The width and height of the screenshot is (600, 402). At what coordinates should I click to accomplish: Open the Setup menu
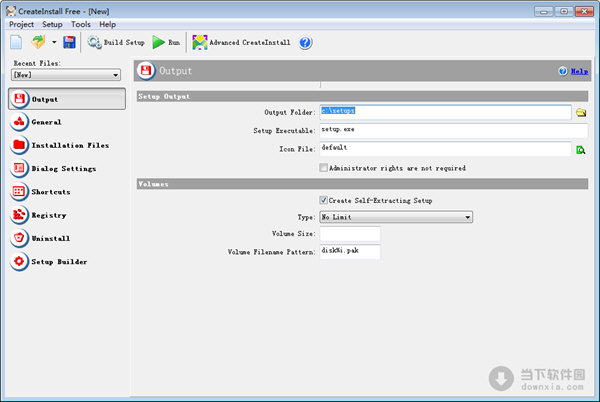coord(52,24)
